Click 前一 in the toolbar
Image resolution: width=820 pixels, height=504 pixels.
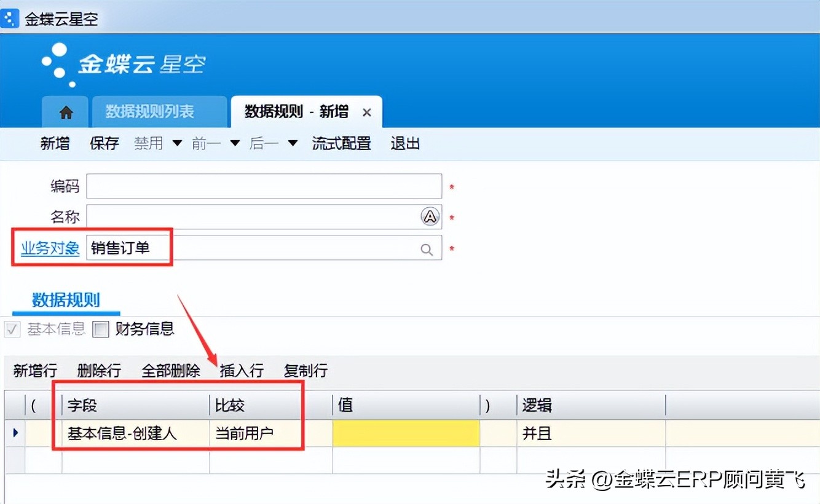click(207, 144)
